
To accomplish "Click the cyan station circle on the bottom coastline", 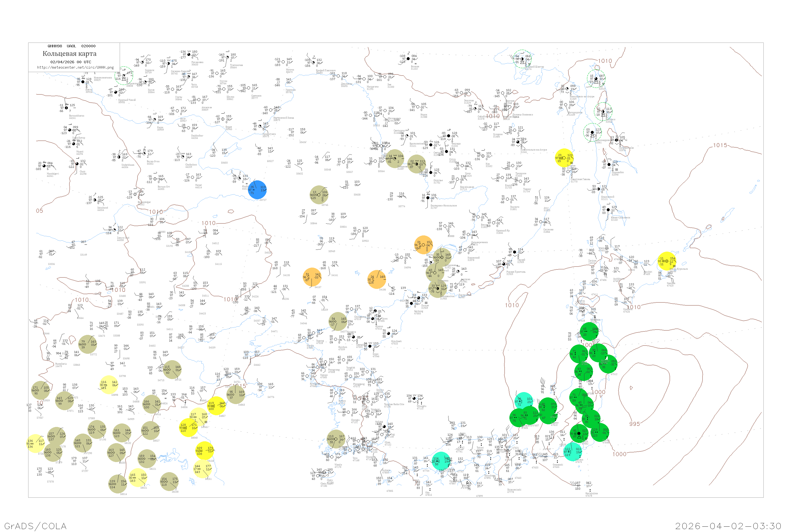I will pyautogui.click(x=441, y=461).
